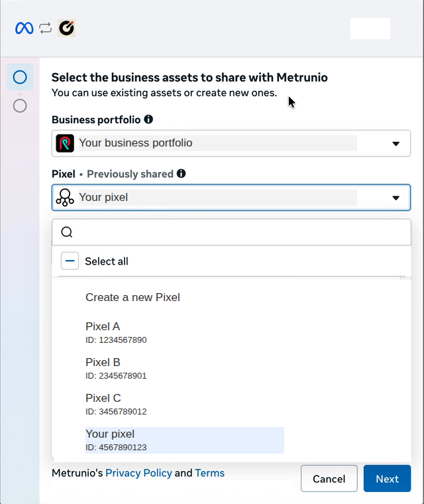Open Metrunio's Privacy Policy link

click(x=138, y=473)
